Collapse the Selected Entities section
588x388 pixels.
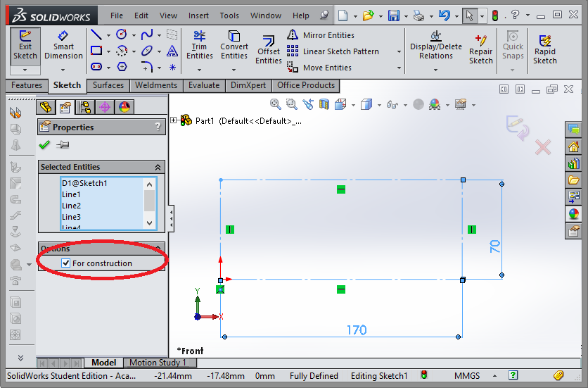pyautogui.click(x=158, y=167)
